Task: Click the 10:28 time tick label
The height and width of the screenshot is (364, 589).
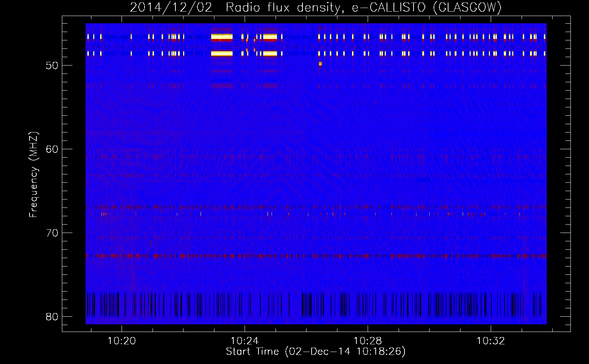Action: (368, 341)
